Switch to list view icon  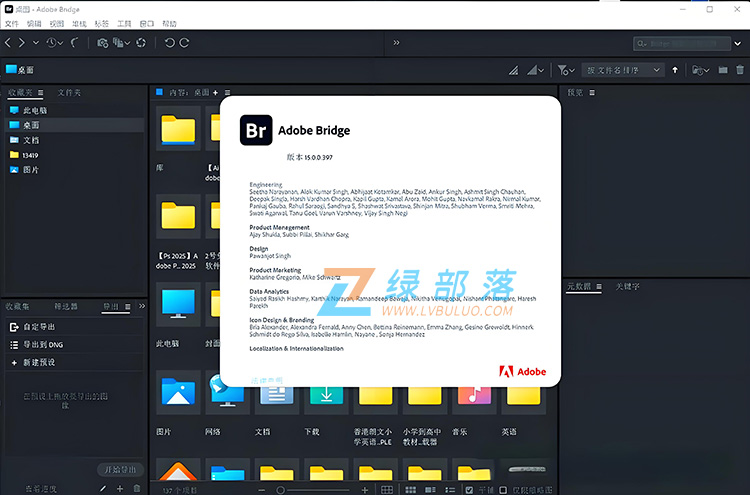click(x=450, y=490)
